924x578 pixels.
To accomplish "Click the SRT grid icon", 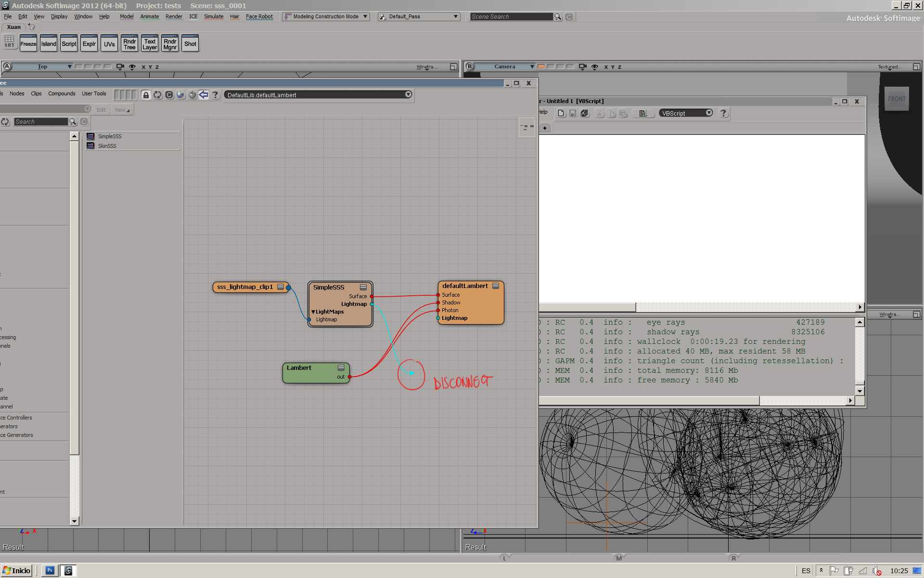I will point(10,41).
